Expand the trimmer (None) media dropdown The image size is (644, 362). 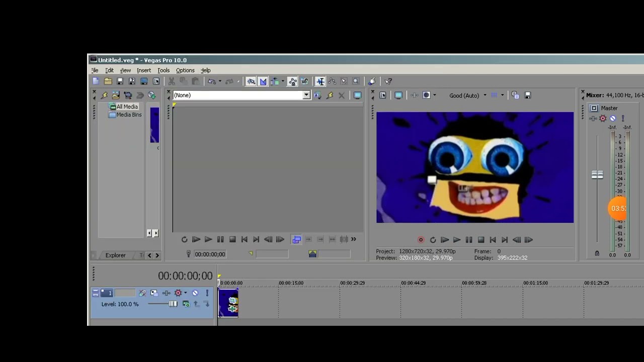pos(306,95)
